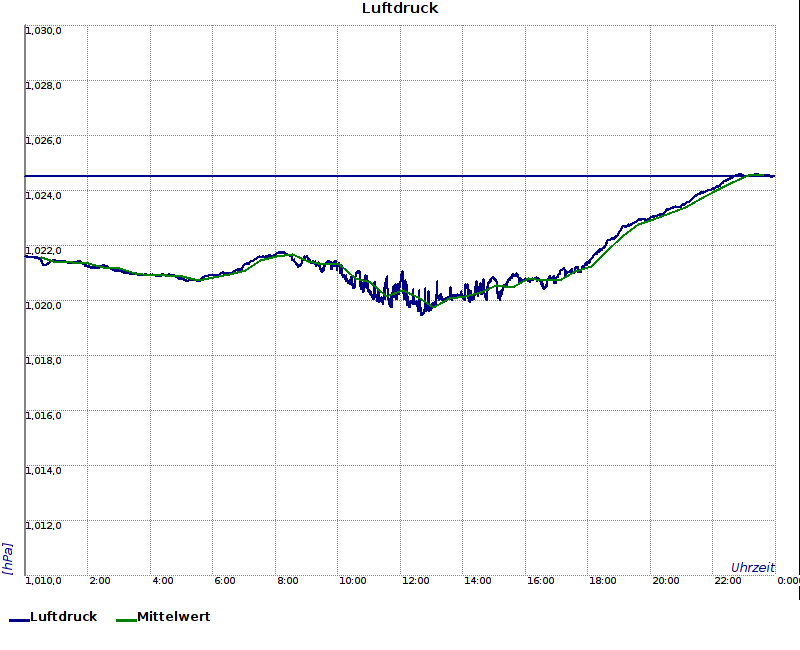This screenshot has height=650, width=800.
Task: Click the 1,012.0 y-axis value
Action: click(x=43, y=526)
